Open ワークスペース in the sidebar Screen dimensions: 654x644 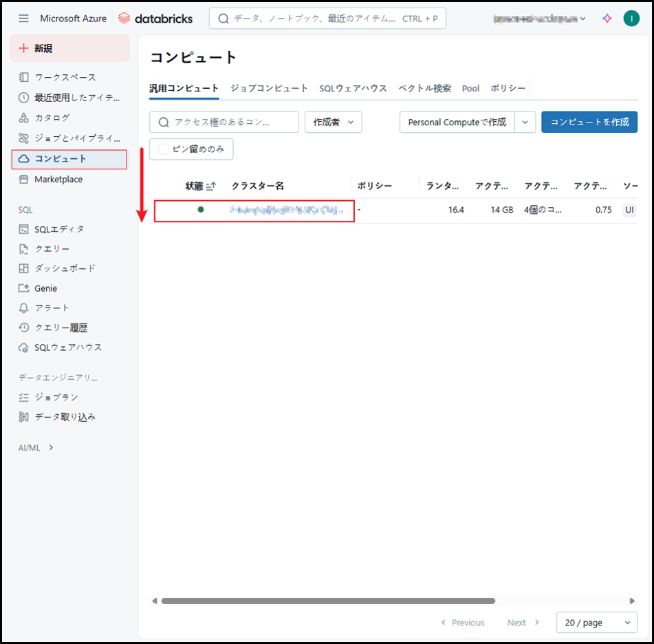coord(65,77)
